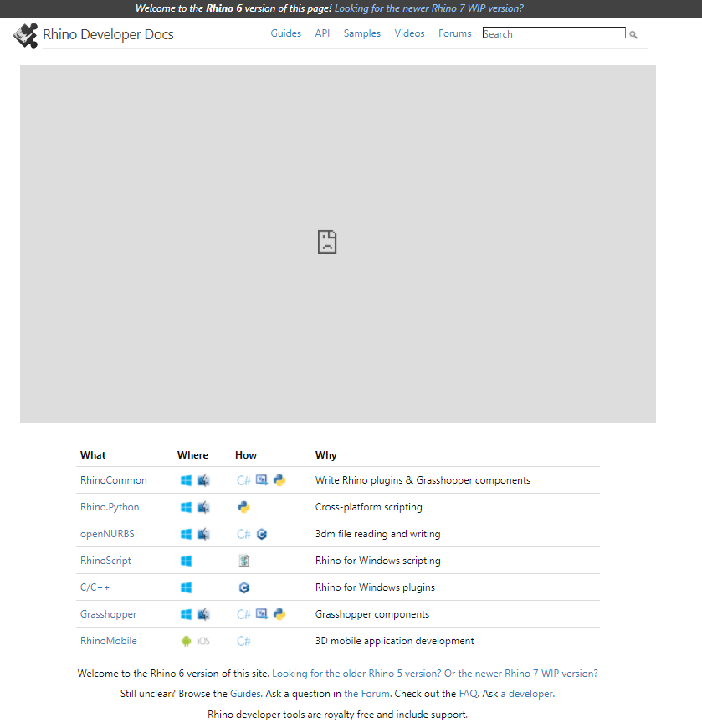Open the Guides menu item
This screenshot has width=702, height=728.
[285, 33]
